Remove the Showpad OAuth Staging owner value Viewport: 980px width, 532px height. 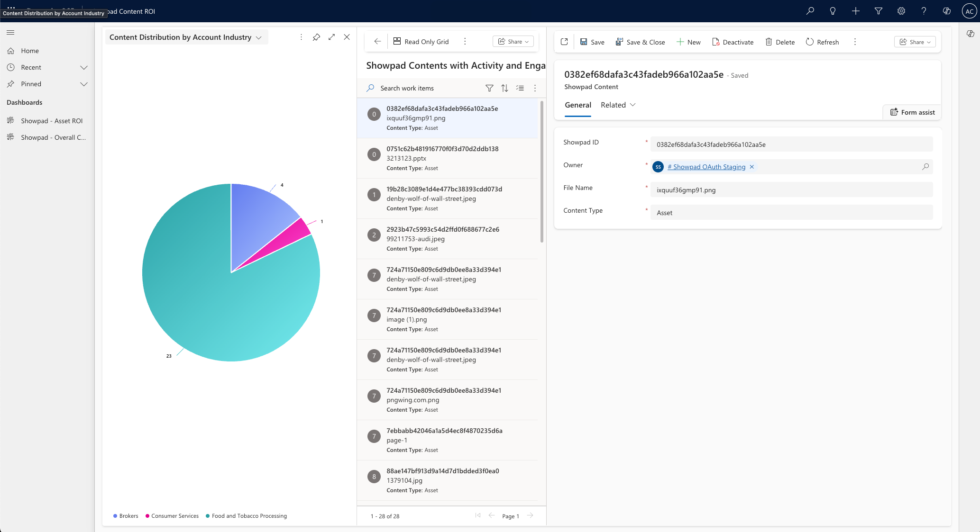click(752, 167)
